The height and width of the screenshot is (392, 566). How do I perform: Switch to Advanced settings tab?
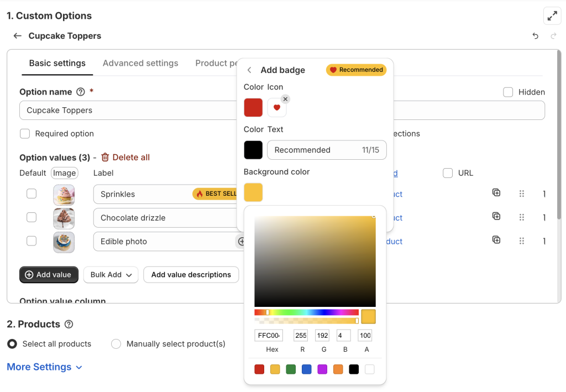click(x=140, y=63)
